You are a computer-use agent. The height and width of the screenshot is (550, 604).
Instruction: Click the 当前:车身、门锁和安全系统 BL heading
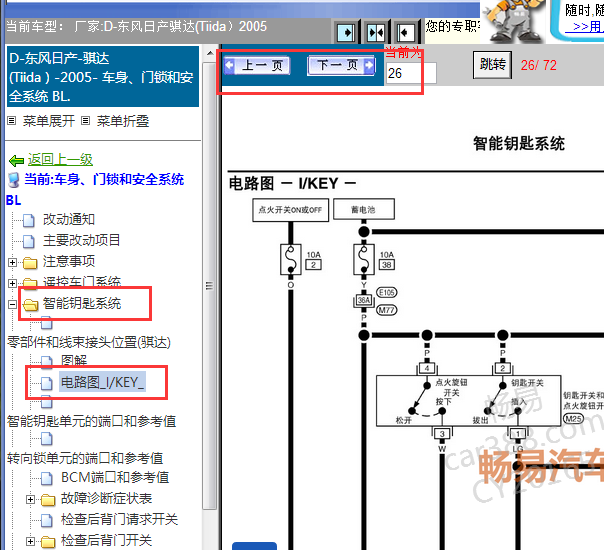pos(95,189)
